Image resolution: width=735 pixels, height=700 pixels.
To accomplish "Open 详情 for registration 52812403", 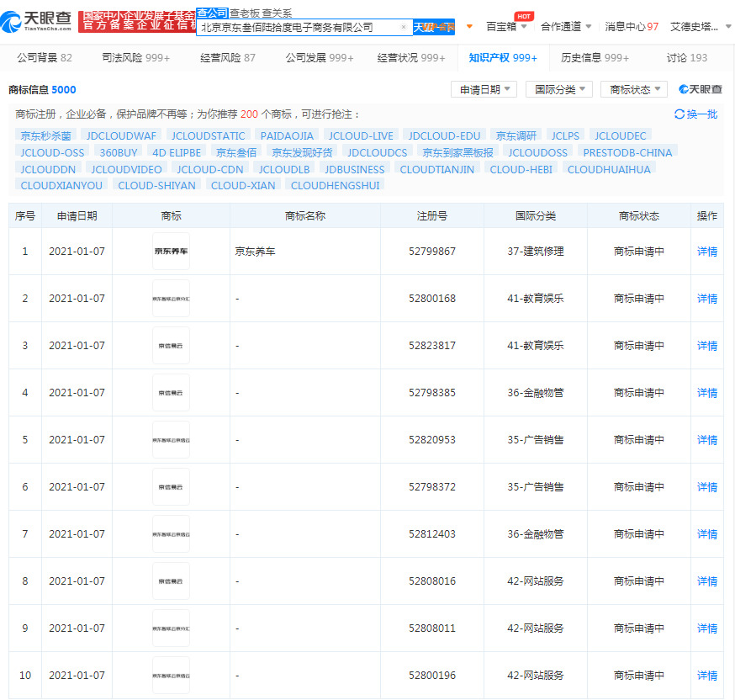I will coord(707,534).
